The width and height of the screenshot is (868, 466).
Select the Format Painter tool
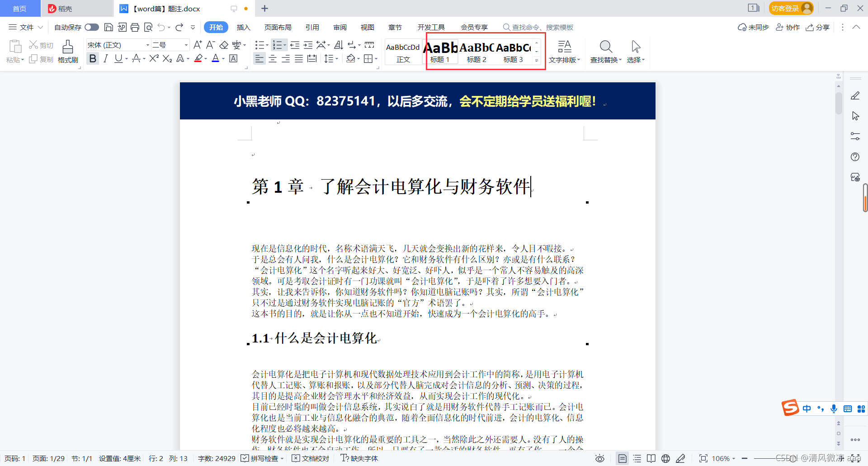point(67,51)
